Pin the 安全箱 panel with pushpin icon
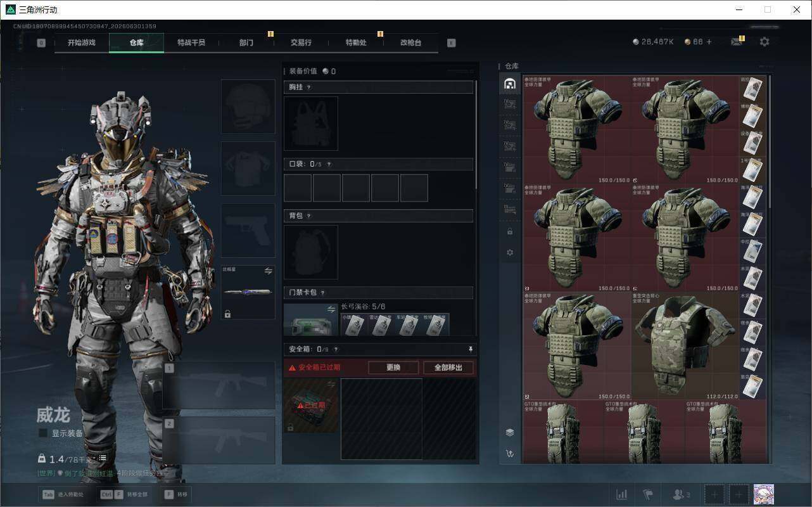Screen dimensions: 812x507 pos(471,349)
